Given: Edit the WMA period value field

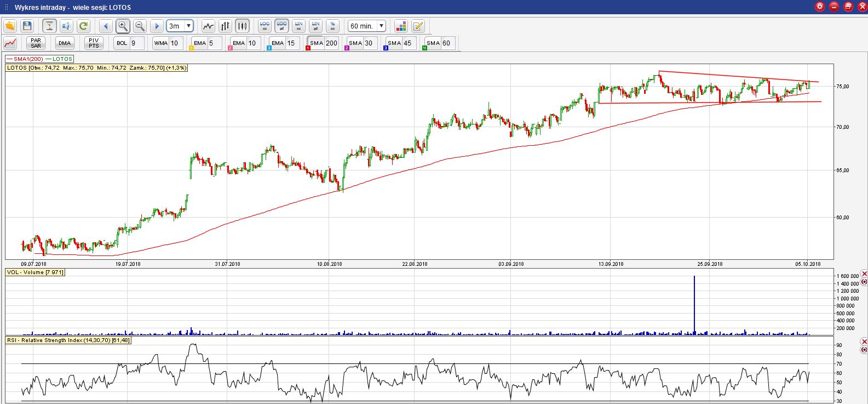Looking at the screenshot, I should click(175, 43).
